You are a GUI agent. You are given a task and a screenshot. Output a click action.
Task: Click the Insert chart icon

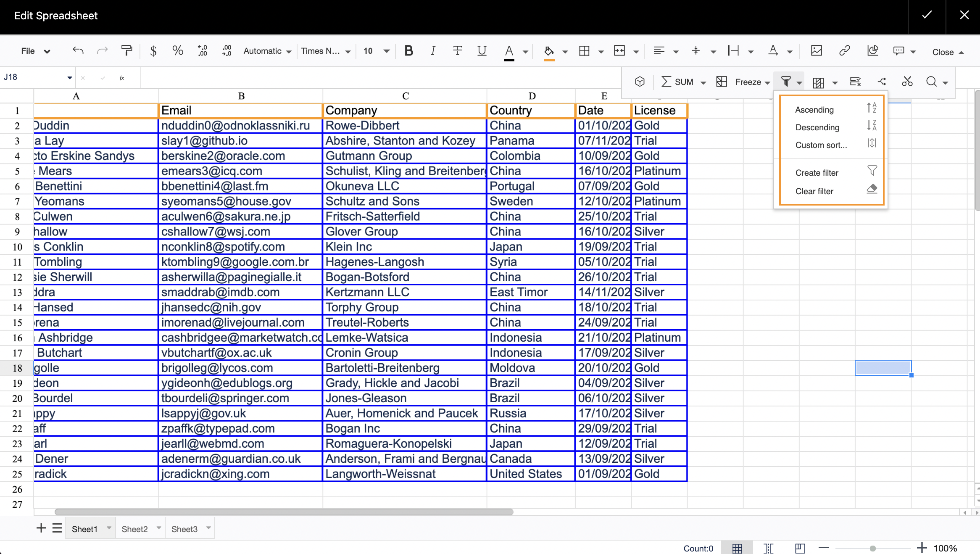click(872, 51)
